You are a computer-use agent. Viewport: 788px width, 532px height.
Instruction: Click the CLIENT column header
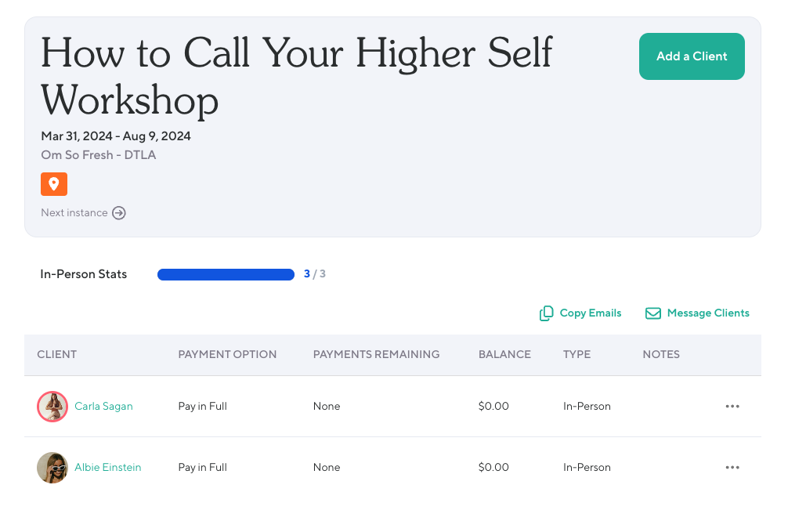coord(57,354)
